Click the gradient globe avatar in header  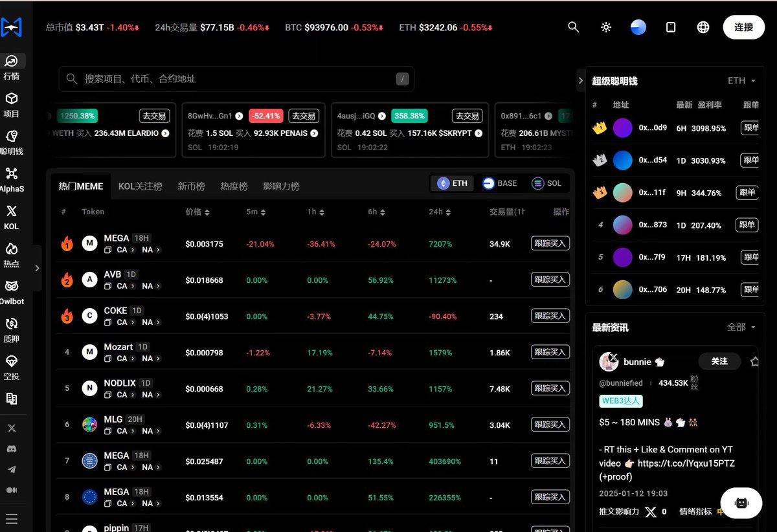pos(638,27)
